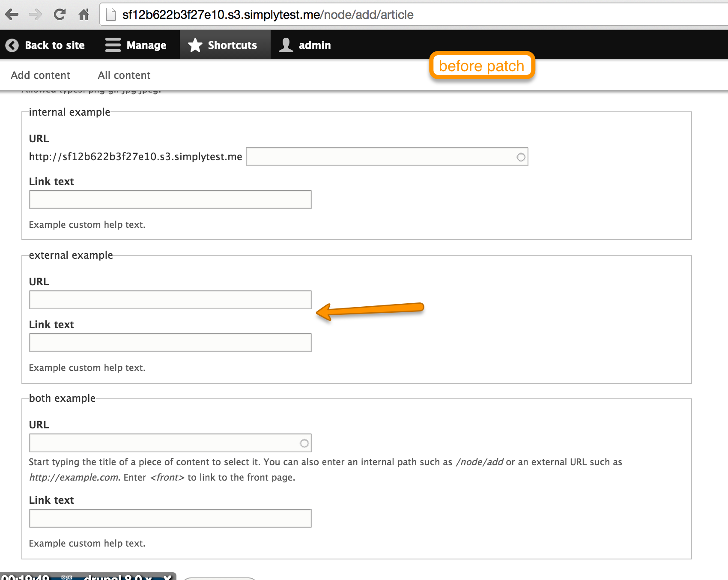Click the both example URL field
Image resolution: width=728 pixels, height=580 pixels.
click(163, 443)
